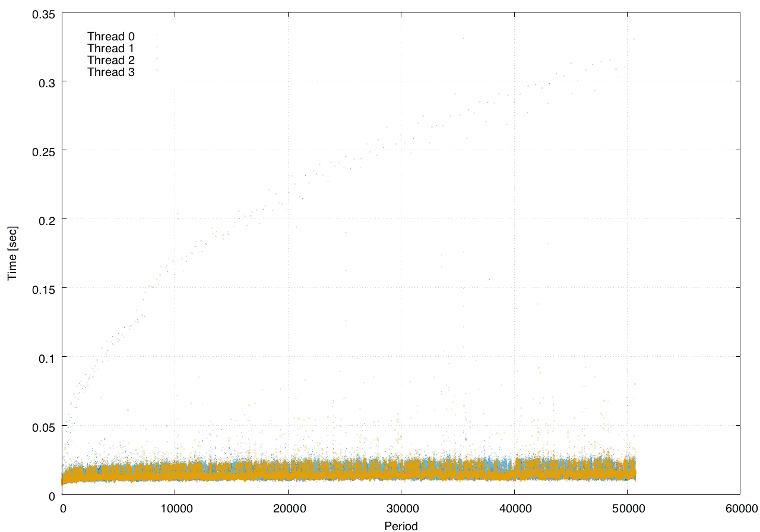Click the 0.05 y-axis tick label

pyautogui.click(x=43, y=426)
